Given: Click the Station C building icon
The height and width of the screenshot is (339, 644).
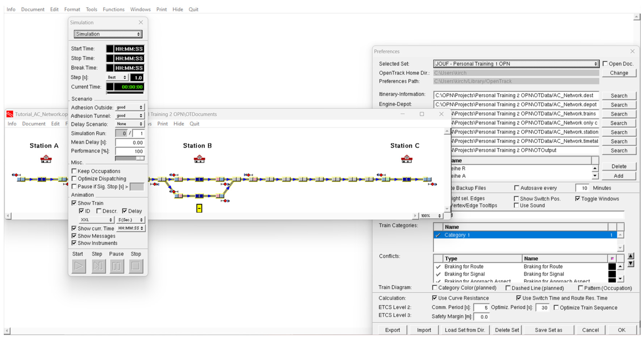Looking at the screenshot, I should [406, 159].
